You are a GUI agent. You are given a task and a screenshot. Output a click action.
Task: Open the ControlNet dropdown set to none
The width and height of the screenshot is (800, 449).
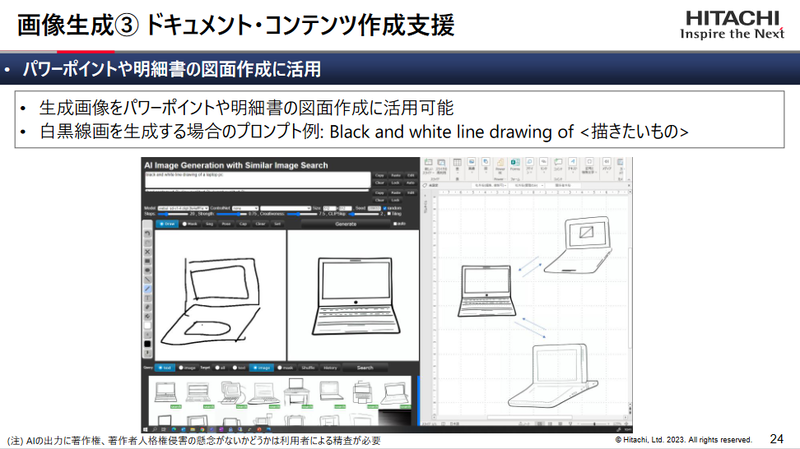click(245, 208)
